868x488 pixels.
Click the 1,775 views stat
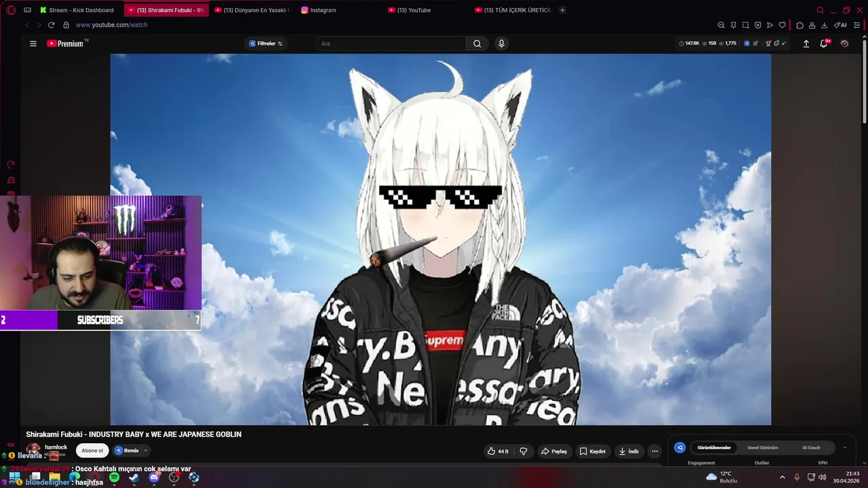click(x=728, y=43)
